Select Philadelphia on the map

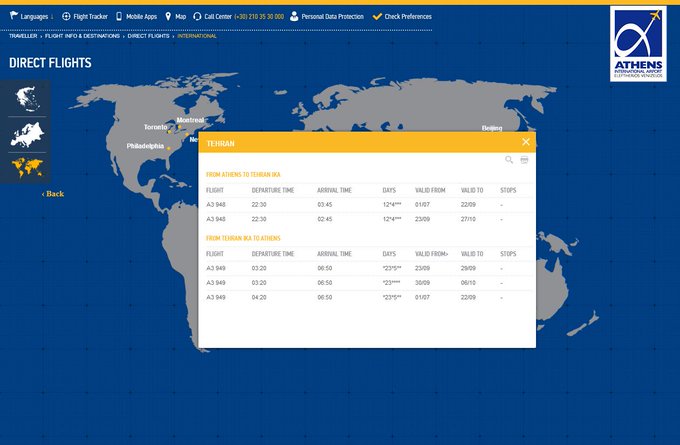[145, 146]
